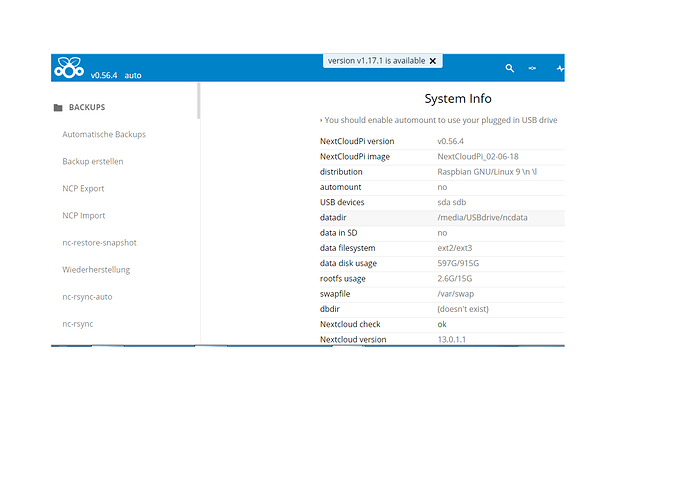Open nc-rsync in the sidebar
This screenshot has width=690, height=487.
pyautogui.click(x=78, y=324)
